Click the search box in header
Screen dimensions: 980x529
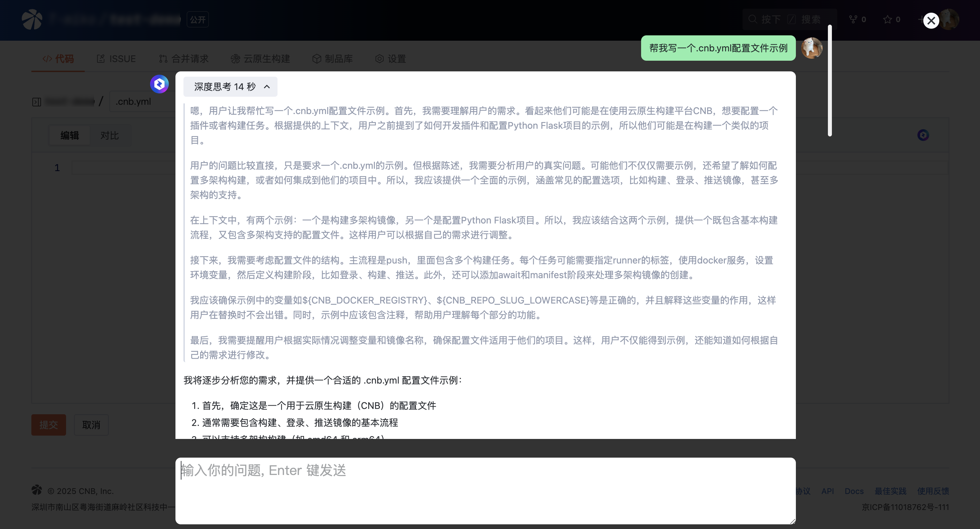[x=790, y=19]
